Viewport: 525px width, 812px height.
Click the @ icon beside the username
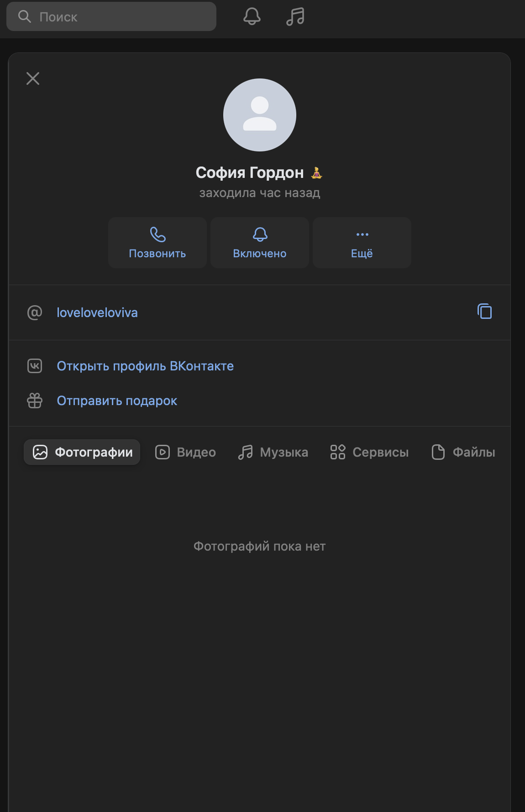point(35,312)
